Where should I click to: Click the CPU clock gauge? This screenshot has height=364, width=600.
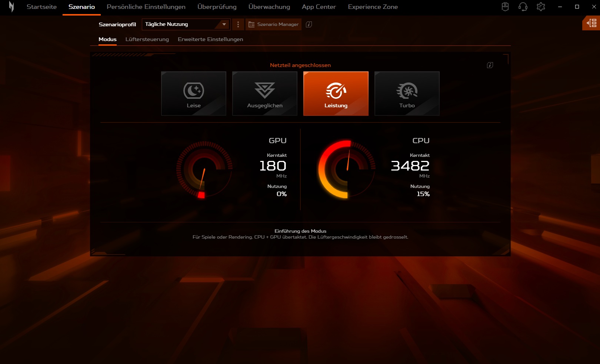click(x=347, y=170)
